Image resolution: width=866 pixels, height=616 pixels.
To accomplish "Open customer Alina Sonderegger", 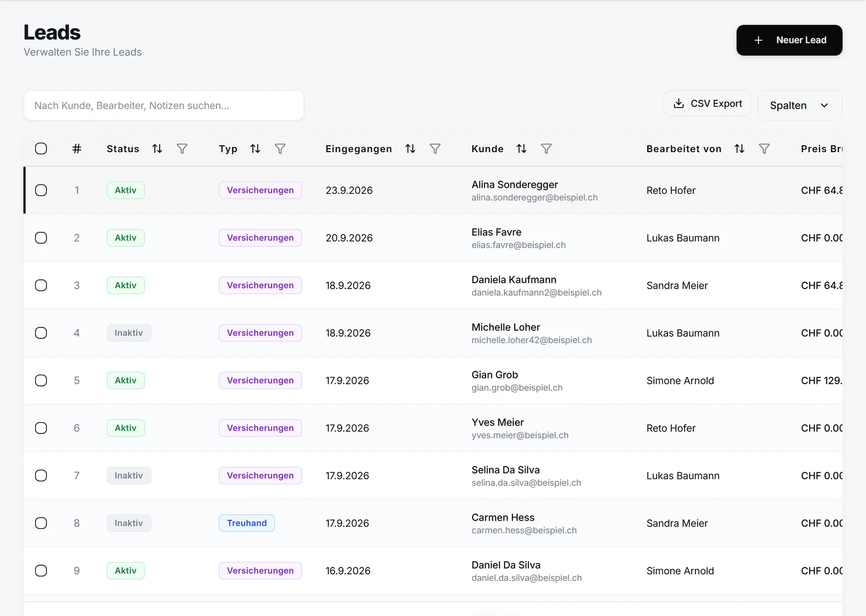I will pos(515,185).
